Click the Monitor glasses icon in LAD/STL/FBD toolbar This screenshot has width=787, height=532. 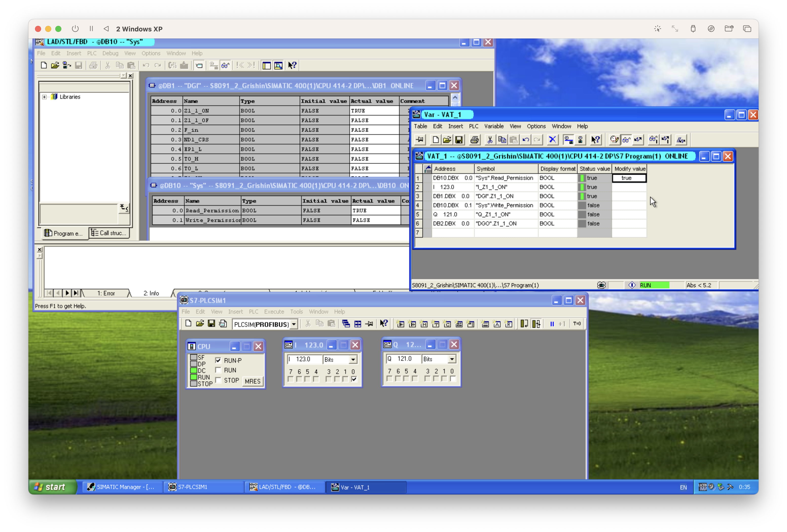click(225, 65)
